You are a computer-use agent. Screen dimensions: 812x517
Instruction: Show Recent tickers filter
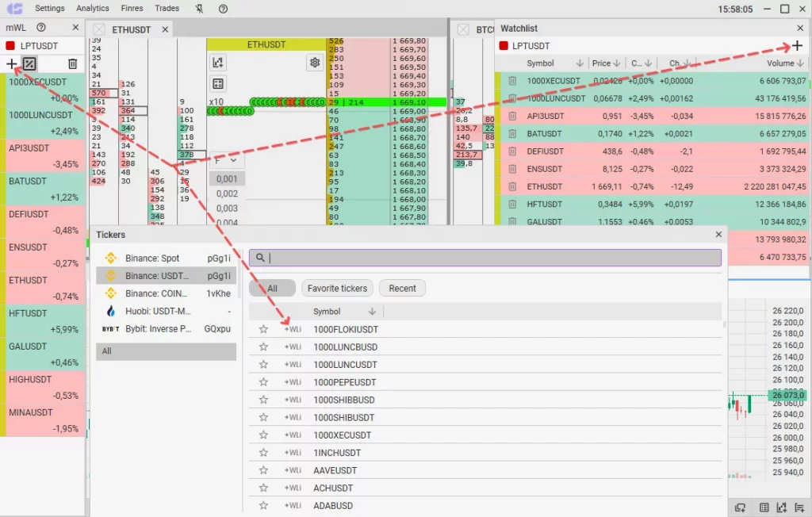tap(402, 289)
